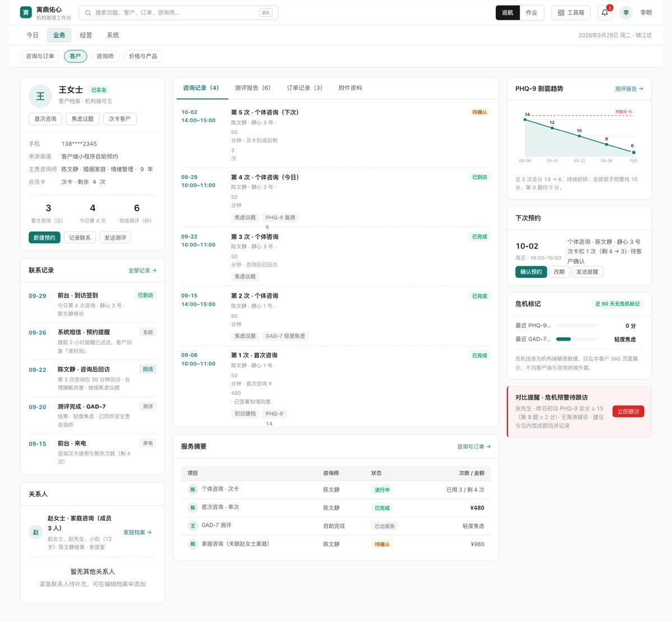This screenshot has height=622, width=672.
Task: Click the 最近 PHQ-9 progress bar
Action: pyautogui.click(x=577, y=326)
